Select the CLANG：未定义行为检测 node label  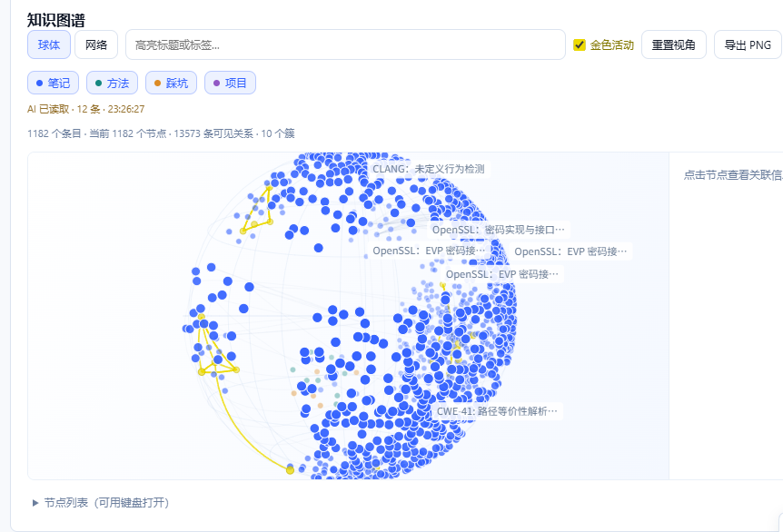tap(429, 169)
